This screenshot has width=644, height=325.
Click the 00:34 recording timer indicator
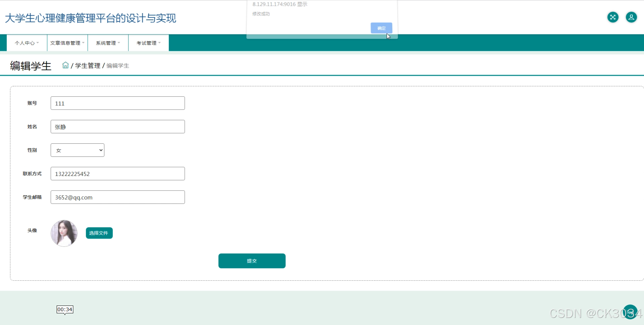pos(65,309)
